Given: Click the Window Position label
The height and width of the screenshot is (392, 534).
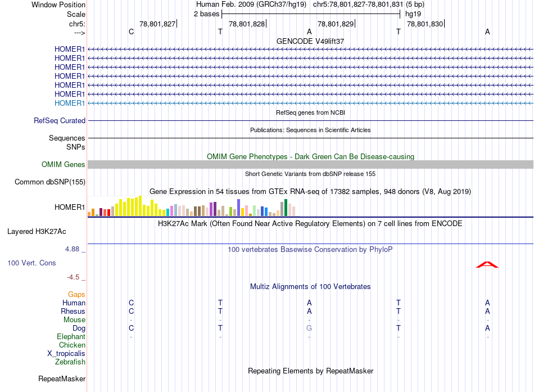Looking at the screenshot, I should pos(58,4).
